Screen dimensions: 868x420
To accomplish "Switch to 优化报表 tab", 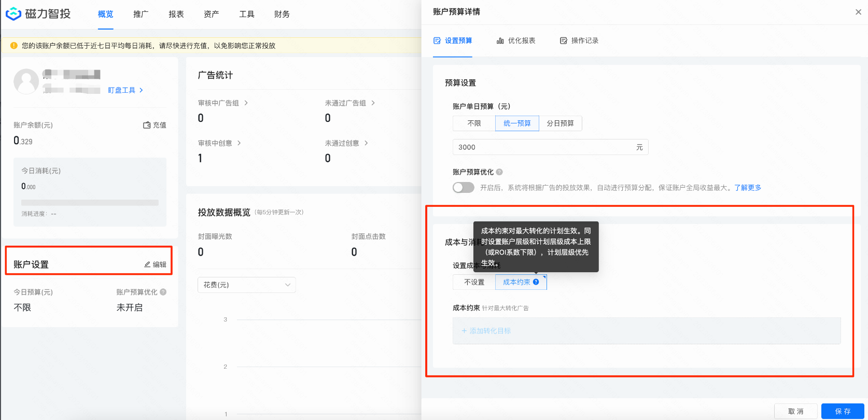I will [516, 40].
